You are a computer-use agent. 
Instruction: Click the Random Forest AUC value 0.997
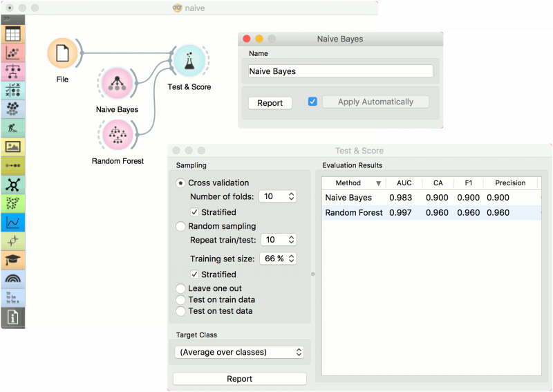tap(400, 213)
